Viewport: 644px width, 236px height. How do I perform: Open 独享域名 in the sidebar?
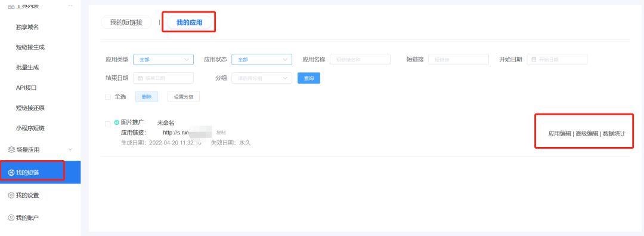27,27
